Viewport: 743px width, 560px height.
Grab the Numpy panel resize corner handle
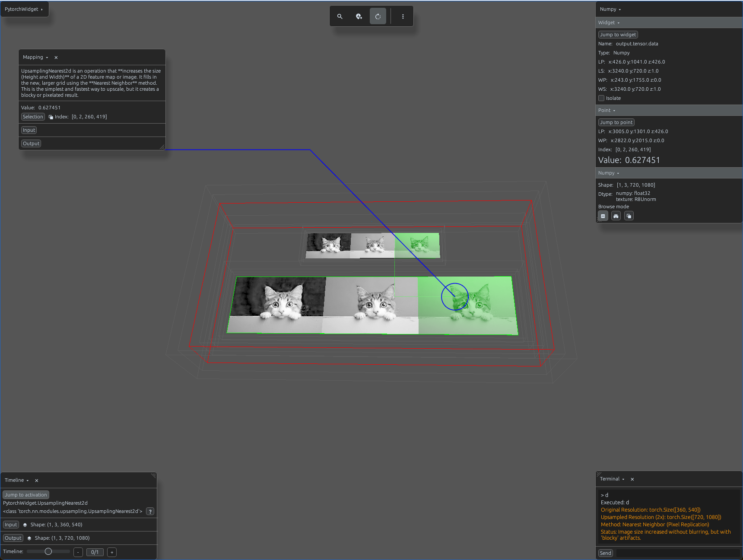[x=599, y=220]
